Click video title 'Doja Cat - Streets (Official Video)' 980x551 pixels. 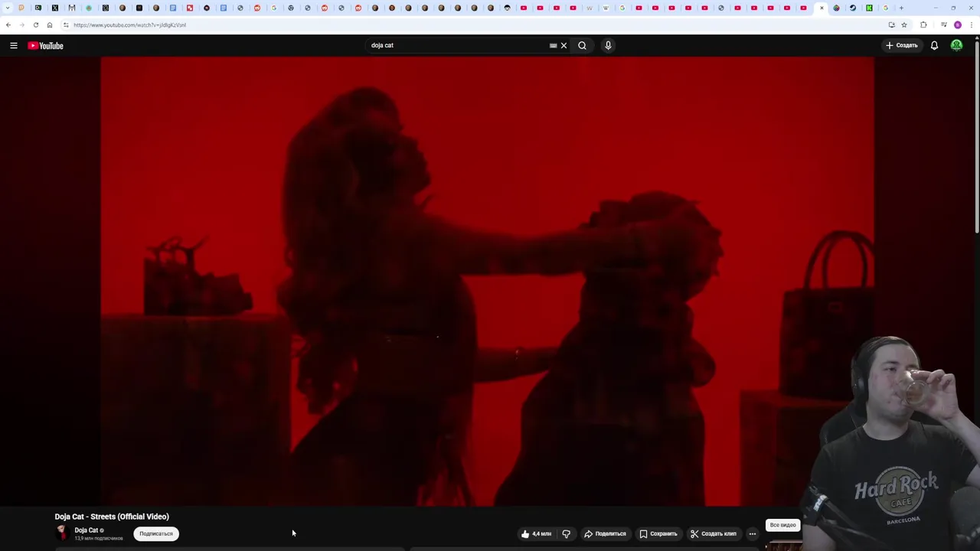[x=112, y=517]
